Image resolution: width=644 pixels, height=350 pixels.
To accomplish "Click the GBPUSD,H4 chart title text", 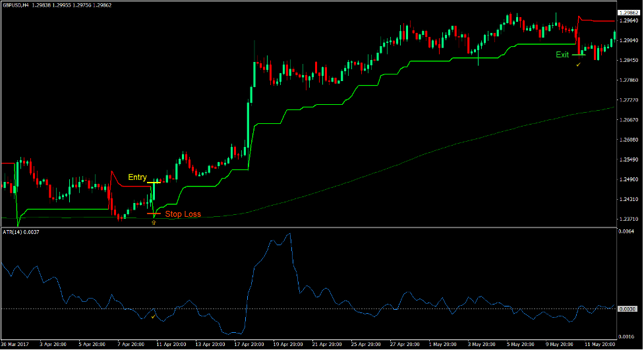I will (x=21, y=5).
